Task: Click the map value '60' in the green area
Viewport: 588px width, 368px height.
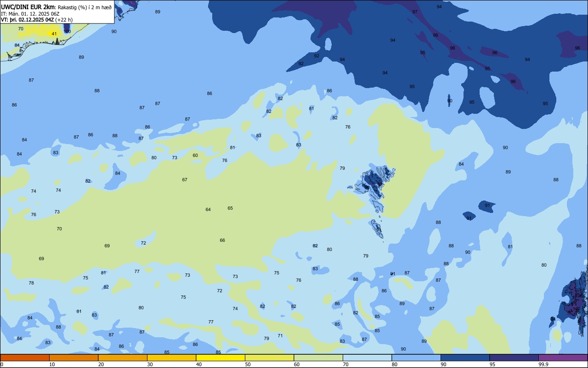Action: [x=195, y=155]
